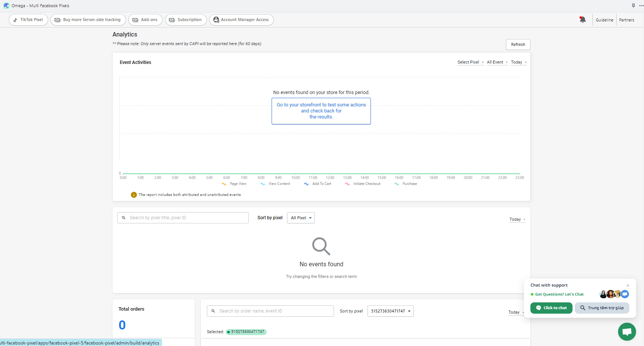Toggle Initiate Checkout legend color marker
Screen dimensions: 644x346
pos(347,184)
